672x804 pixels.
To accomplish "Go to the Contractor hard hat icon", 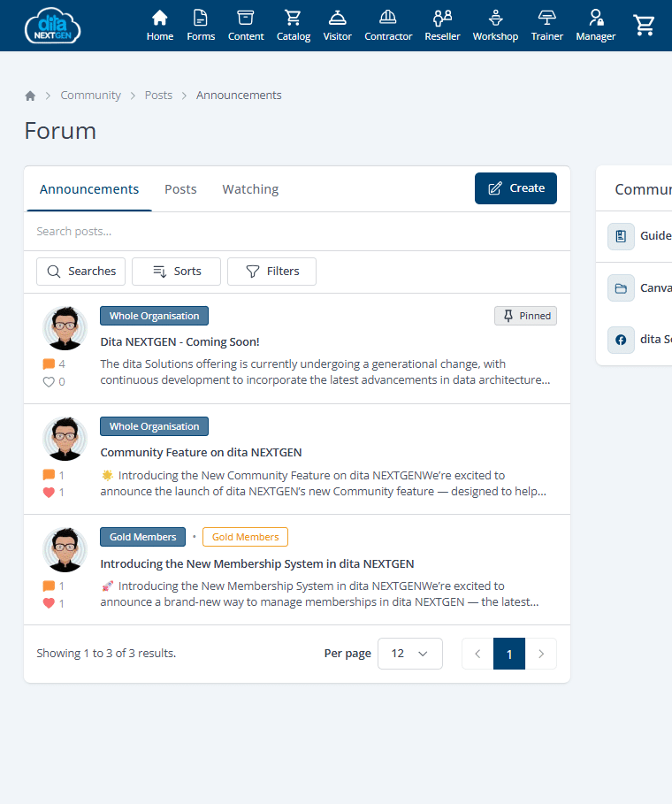I will click(388, 18).
